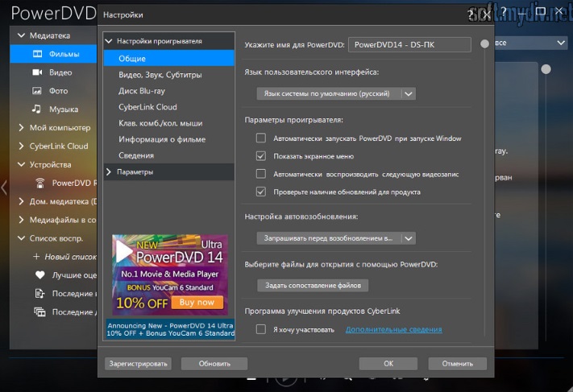Follow the Дополнительные сведения link
573x392 pixels.
coord(393,329)
